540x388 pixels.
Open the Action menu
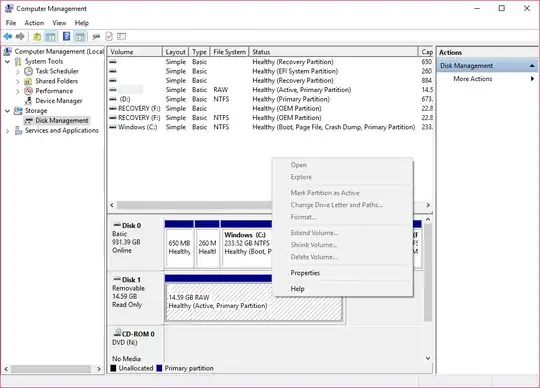point(34,23)
